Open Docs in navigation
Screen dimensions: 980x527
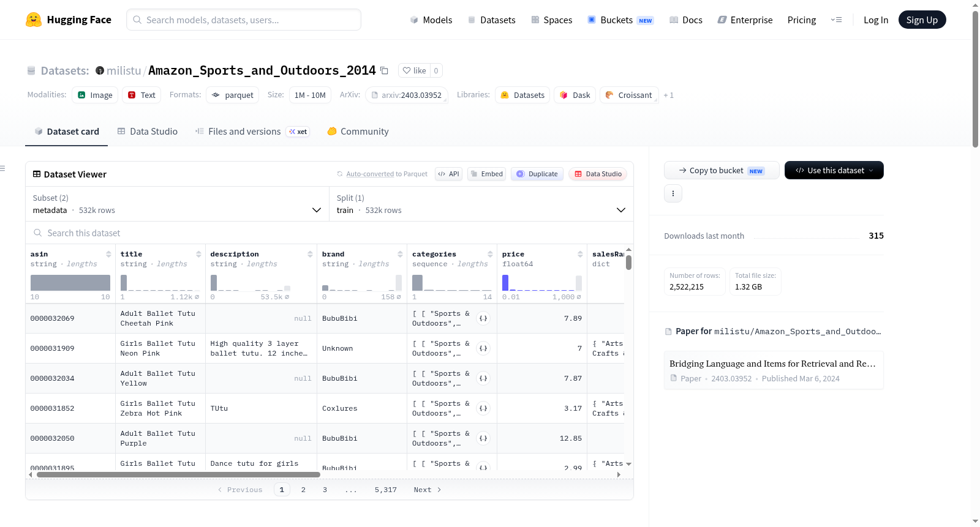click(x=686, y=20)
